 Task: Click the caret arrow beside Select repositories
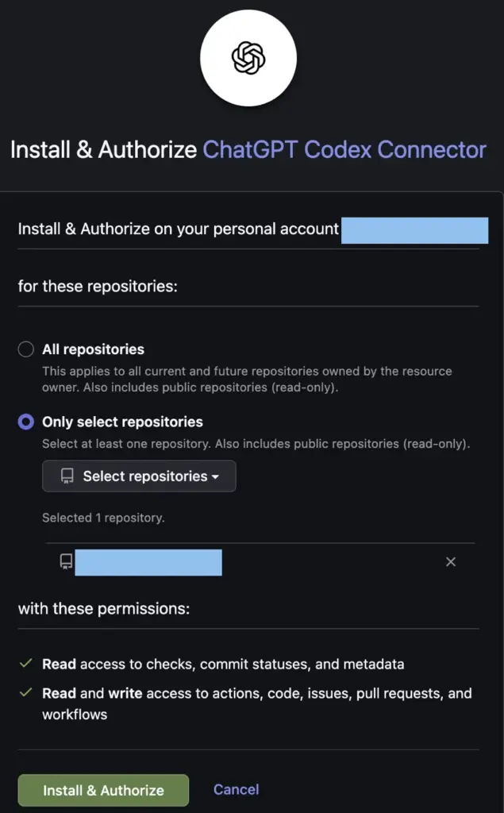tap(215, 476)
